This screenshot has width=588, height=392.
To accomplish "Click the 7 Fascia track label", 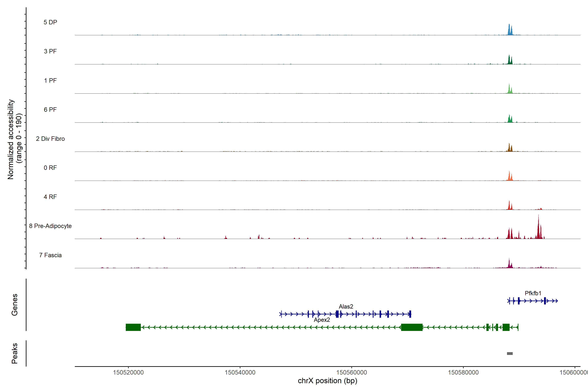I will click(x=50, y=255).
